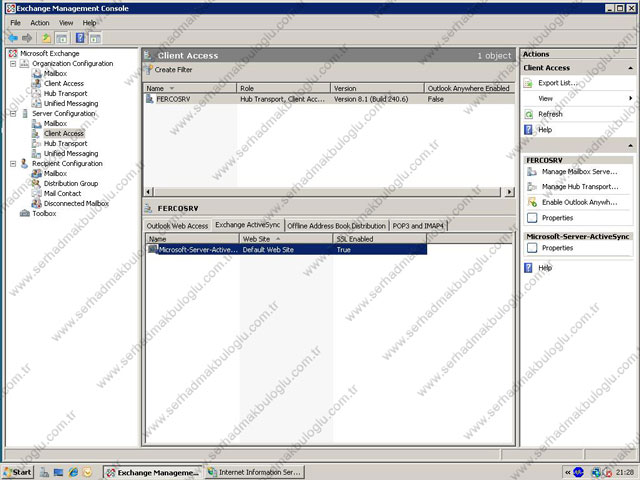Image resolution: width=640 pixels, height=480 pixels.
Task: Open the Disconnected Mailbox node
Action: pyautogui.click(x=76, y=203)
